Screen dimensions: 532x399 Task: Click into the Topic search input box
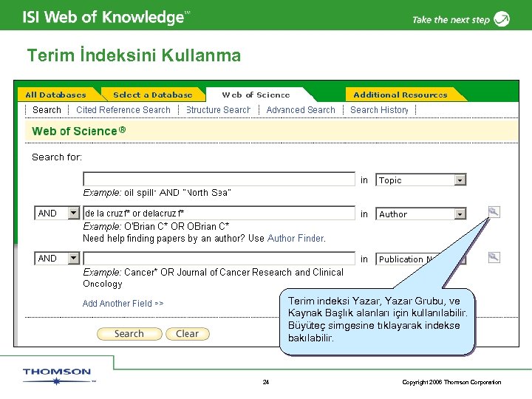[219, 179]
